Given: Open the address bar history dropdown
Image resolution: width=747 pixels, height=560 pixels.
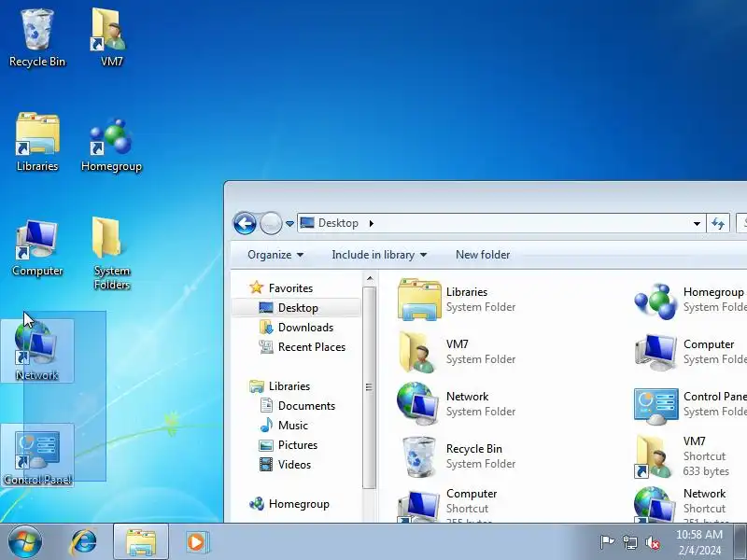Looking at the screenshot, I should click(x=697, y=223).
